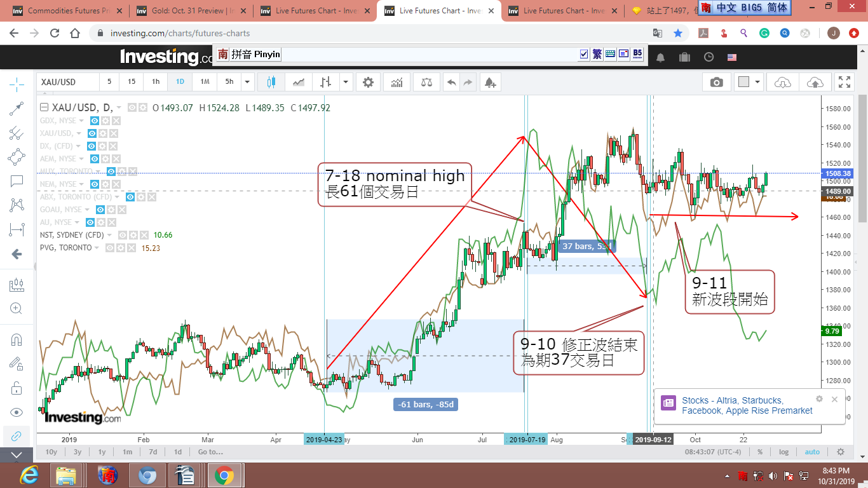Open the Go to... date dialog
868x488 pixels.
[210, 452]
